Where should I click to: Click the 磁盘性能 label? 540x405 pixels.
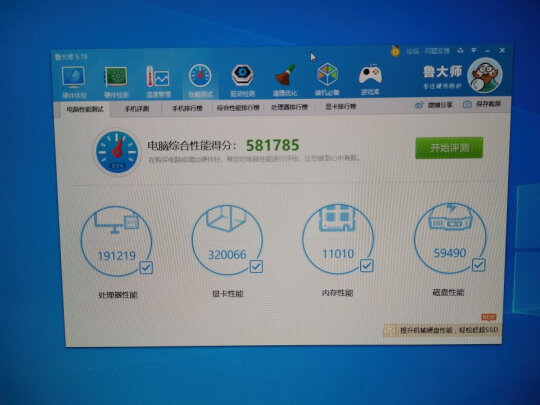click(448, 292)
